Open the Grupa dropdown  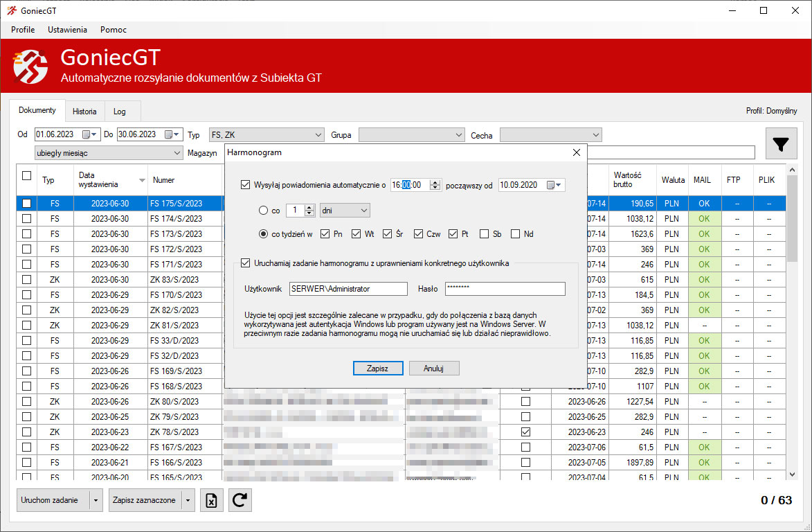click(412, 134)
